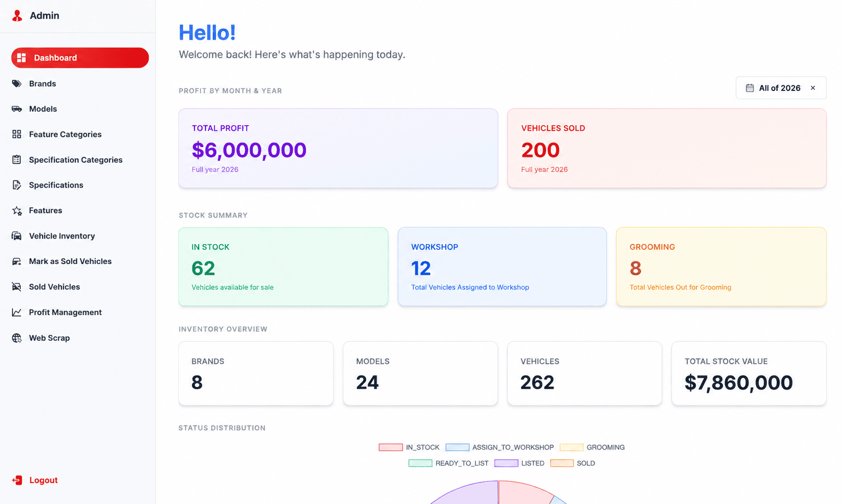Open Sold Vehicles list

(x=80, y=287)
